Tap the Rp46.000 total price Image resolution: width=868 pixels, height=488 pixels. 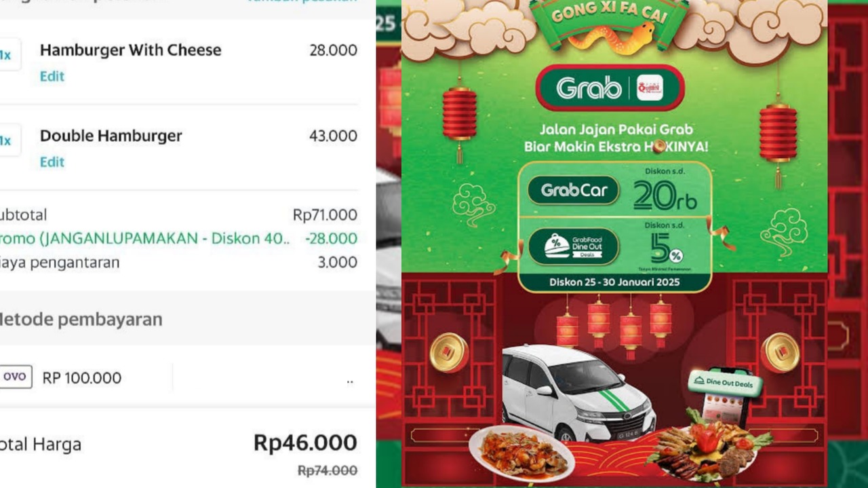point(305,443)
